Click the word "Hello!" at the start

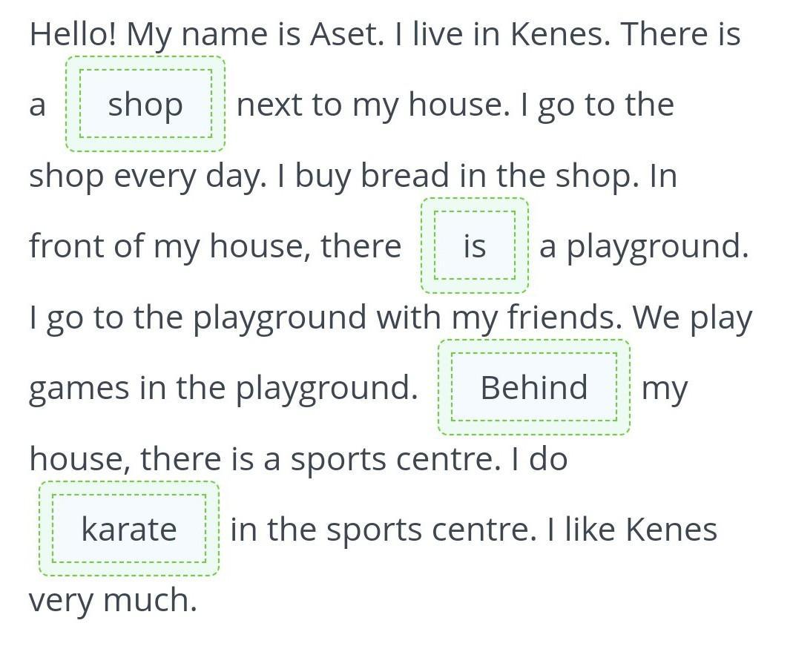(73, 34)
